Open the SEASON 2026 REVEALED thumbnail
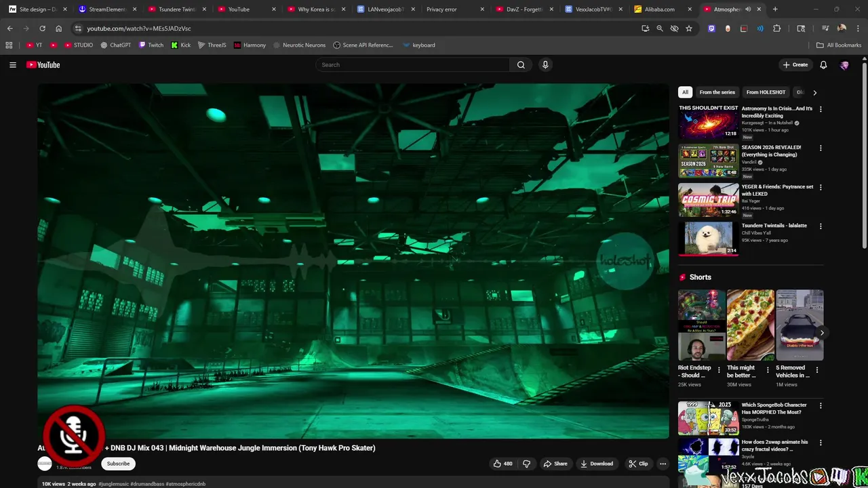Screen dimensions: 868x488 point(709,161)
